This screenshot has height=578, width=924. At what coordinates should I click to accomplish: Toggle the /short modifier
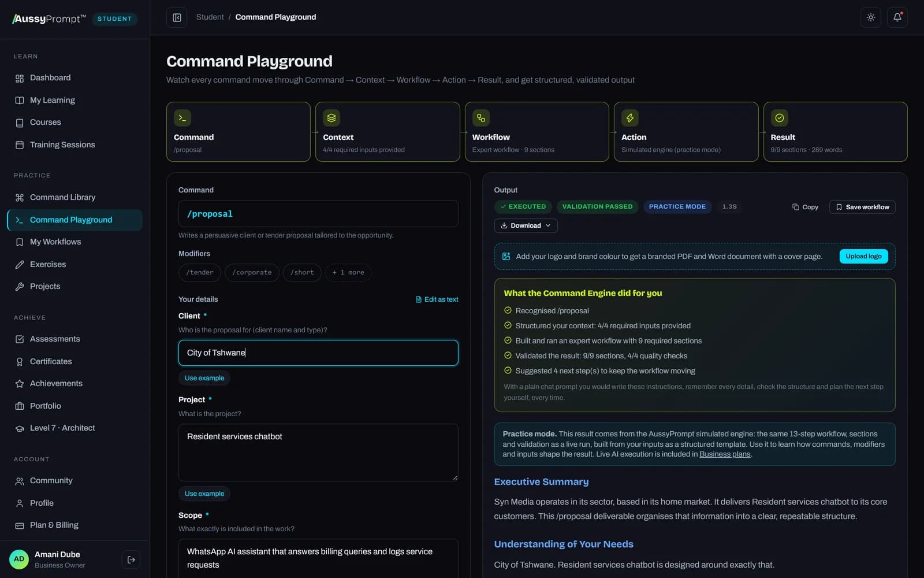click(302, 273)
